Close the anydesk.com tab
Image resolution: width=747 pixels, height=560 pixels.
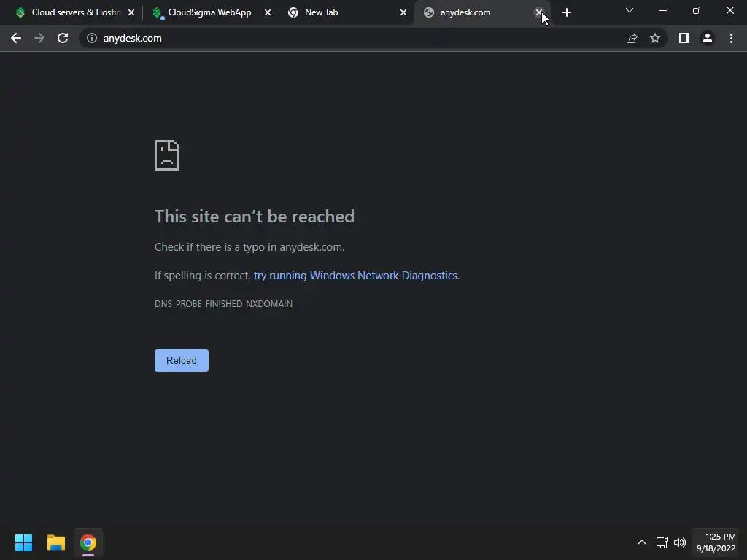[x=539, y=12]
